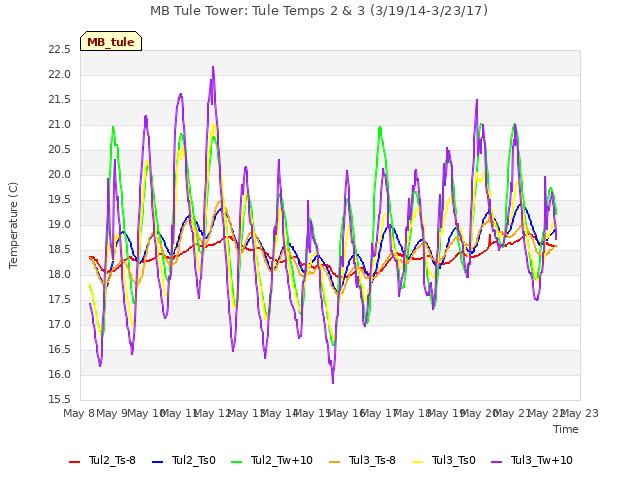Viewport: 640px width, 480px height.
Task: Click the green peak at 21.0 near May 17
Action: pyautogui.click(x=380, y=128)
